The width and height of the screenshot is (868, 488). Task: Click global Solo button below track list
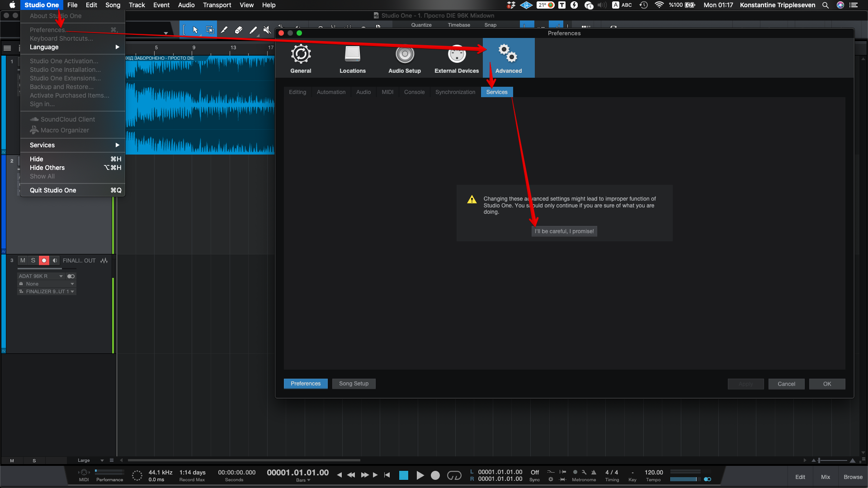coord(34,461)
